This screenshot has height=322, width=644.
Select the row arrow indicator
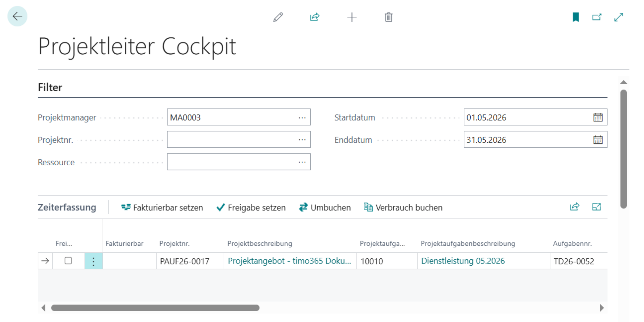(x=45, y=261)
